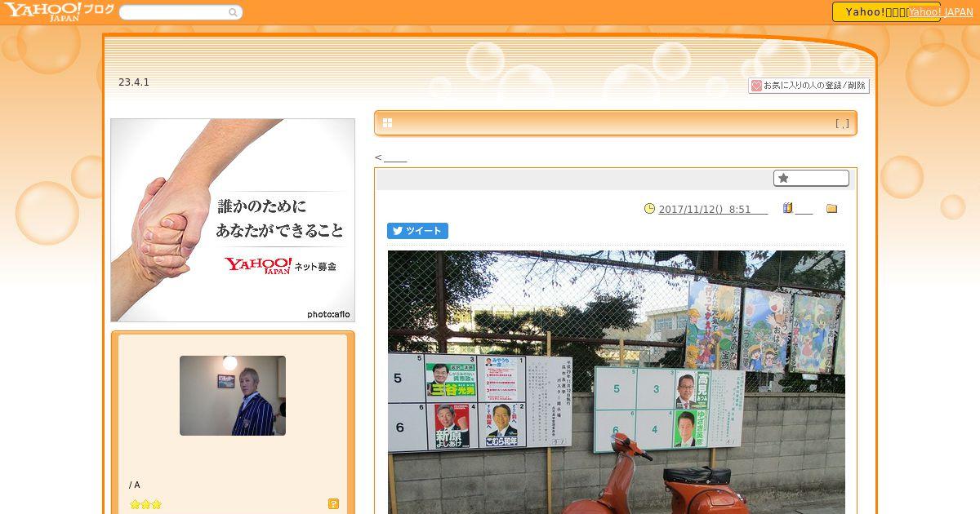Open the blog owner's profile photo
Image resolution: width=980 pixels, height=514 pixels.
click(x=233, y=396)
